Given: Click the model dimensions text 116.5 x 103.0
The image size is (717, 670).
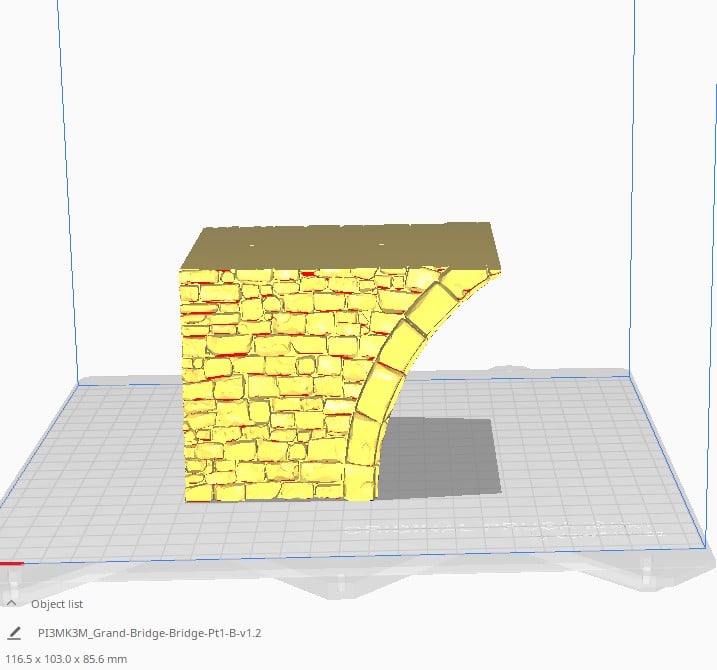Looking at the screenshot, I should (64, 658).
